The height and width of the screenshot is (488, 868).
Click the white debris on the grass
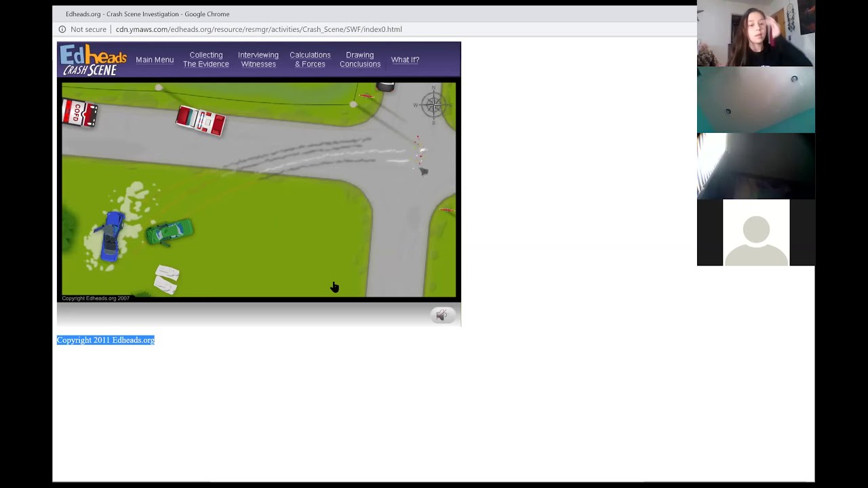click(167, 279)
